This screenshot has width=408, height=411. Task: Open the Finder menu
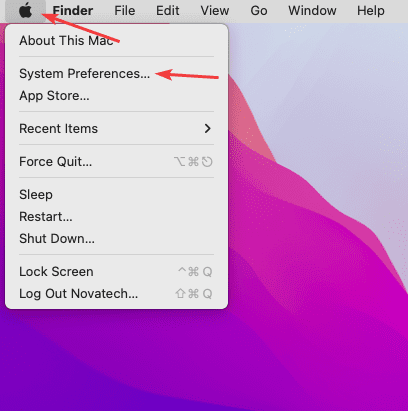(73, 11)
